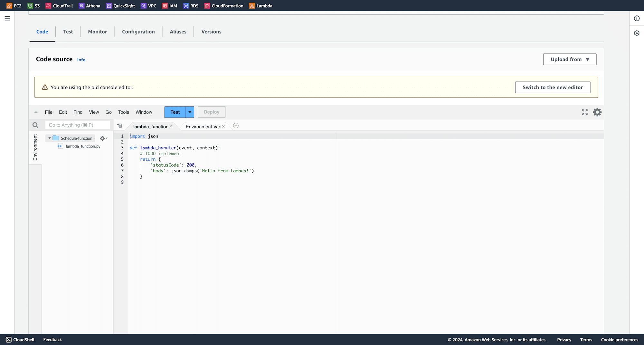Viewport: 644px width, 345px height.
Task: Open Cookie preferences
Action: 620,340
